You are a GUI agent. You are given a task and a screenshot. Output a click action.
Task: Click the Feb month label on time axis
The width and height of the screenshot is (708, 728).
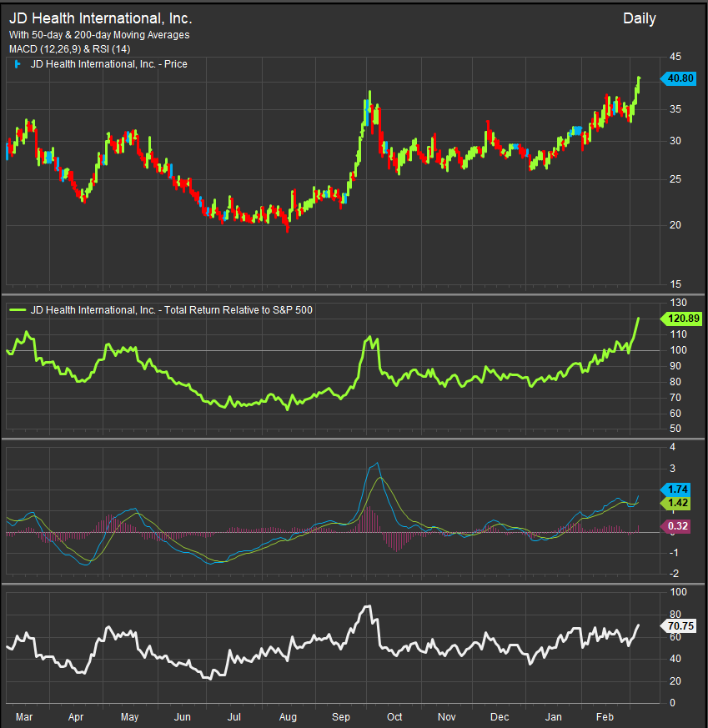point(605,717)
